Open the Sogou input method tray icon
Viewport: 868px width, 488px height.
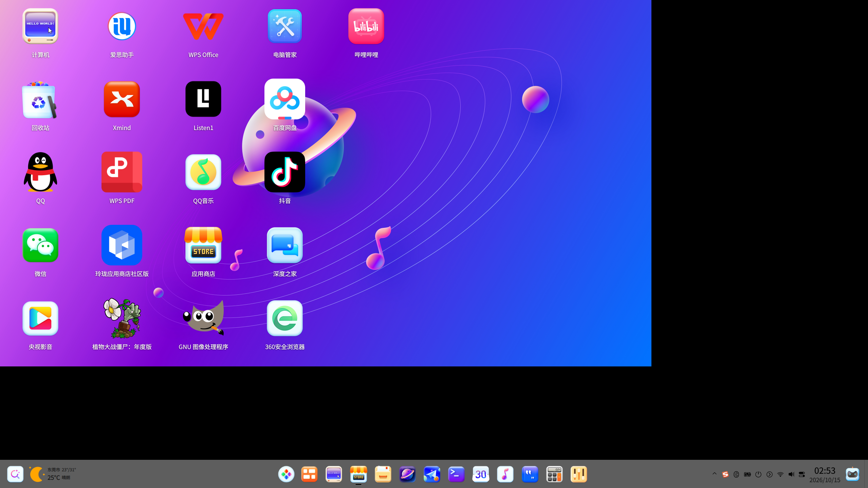(725, 474)
